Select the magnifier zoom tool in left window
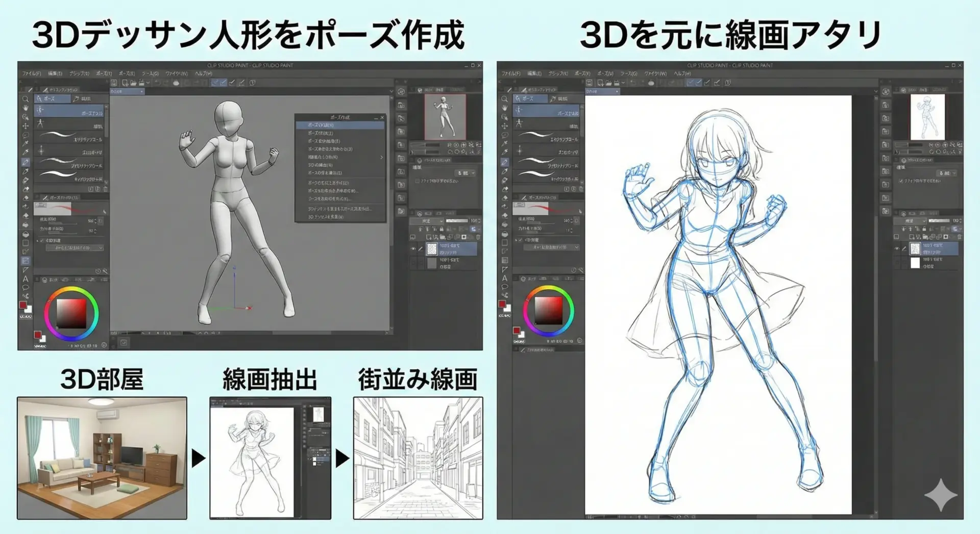 pos(25,99)
